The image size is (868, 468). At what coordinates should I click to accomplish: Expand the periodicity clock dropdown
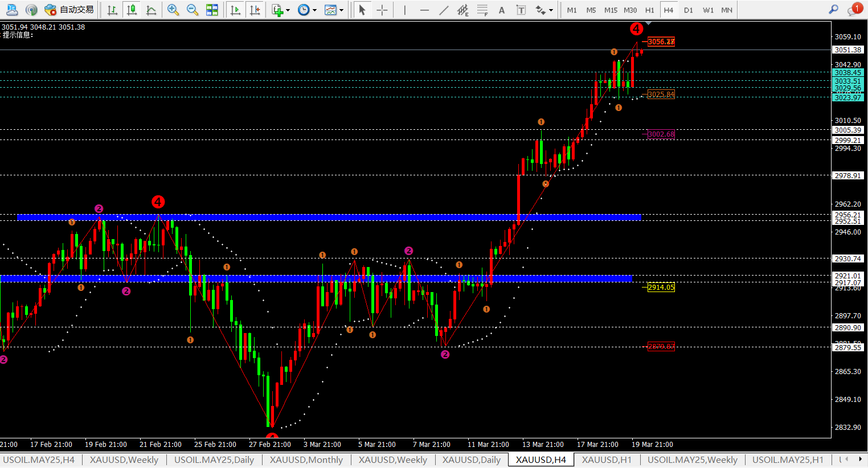[307, 10]
